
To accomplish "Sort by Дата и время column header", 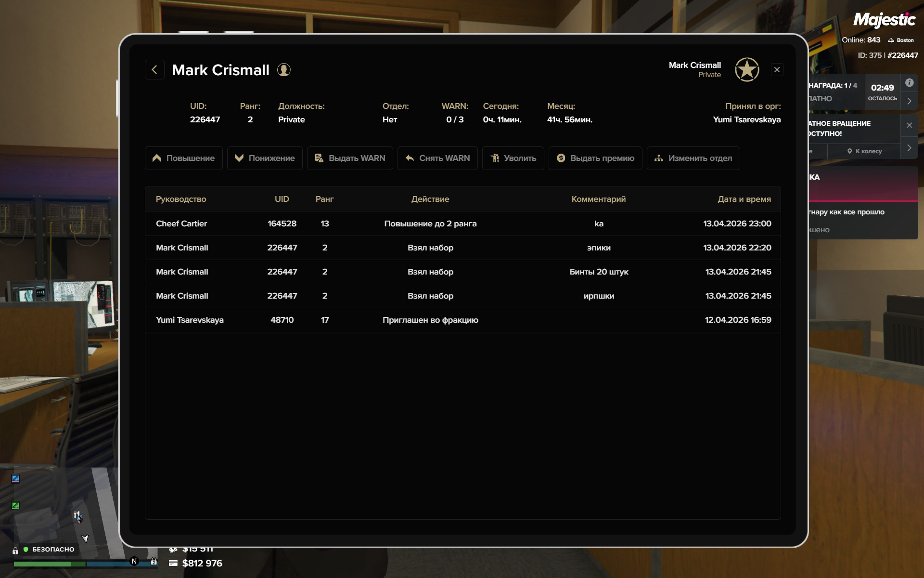I will point(744,199).
